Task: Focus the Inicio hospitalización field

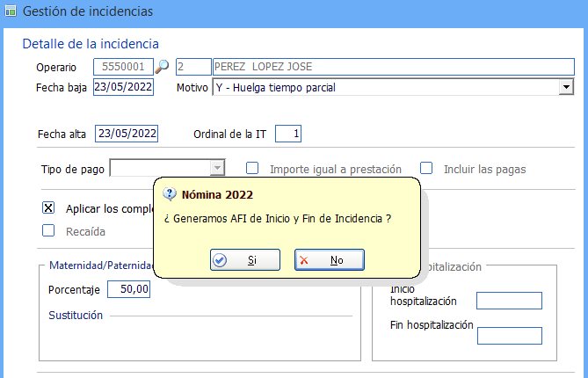Action: point(509,302)
